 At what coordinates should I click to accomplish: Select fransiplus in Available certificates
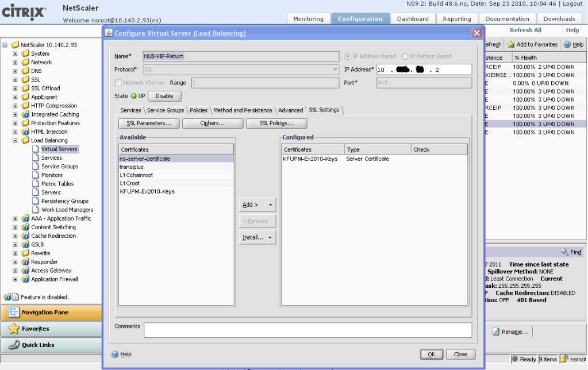point(176,167)
